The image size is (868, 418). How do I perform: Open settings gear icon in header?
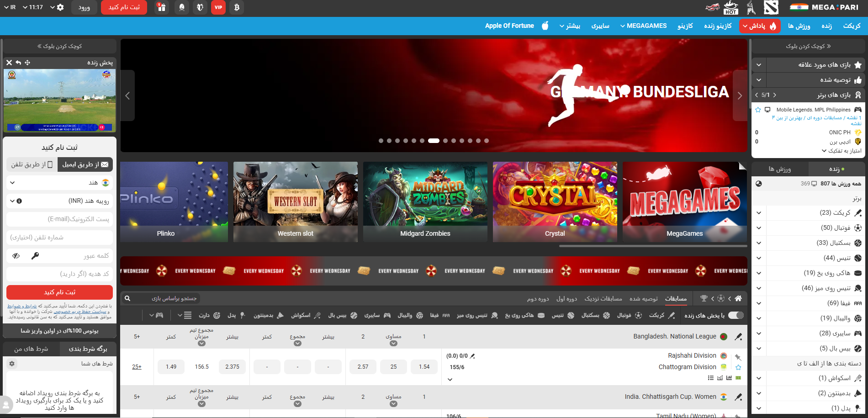pyautogui.click(x=60, y=7)
